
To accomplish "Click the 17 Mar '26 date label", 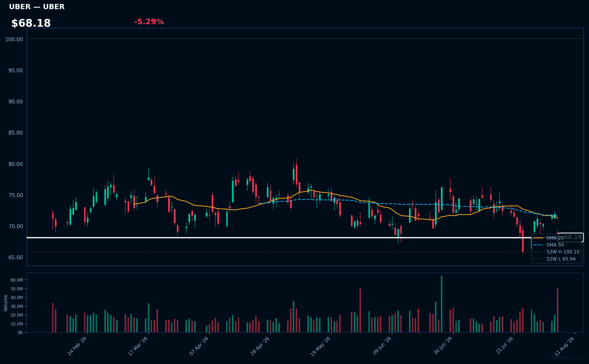I will [138, 346].
